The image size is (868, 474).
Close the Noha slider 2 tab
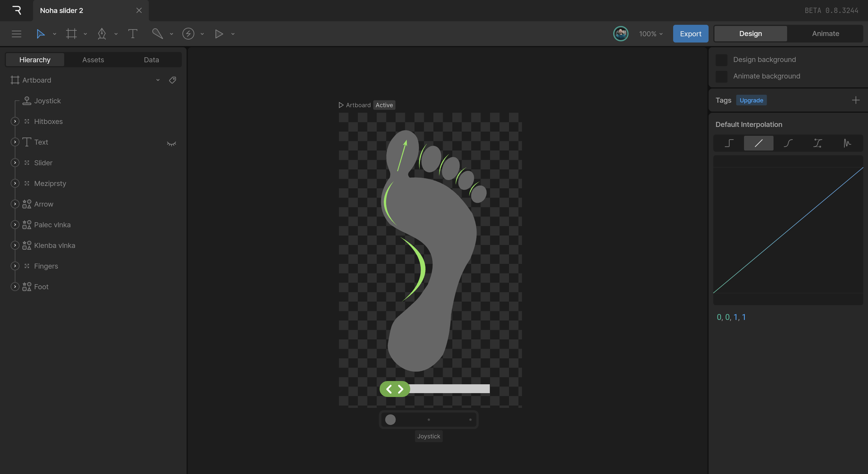pyautogui.click(x=139, y=10)
